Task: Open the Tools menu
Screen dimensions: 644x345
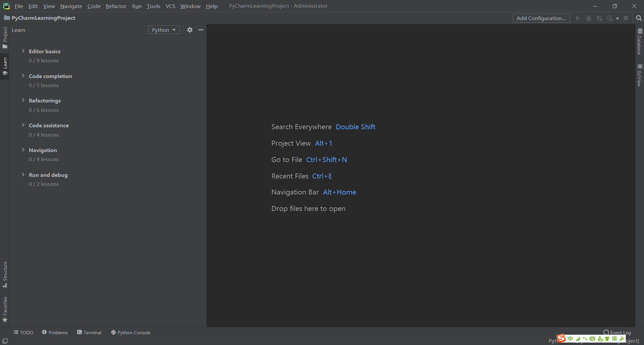Action: [153, 6]
